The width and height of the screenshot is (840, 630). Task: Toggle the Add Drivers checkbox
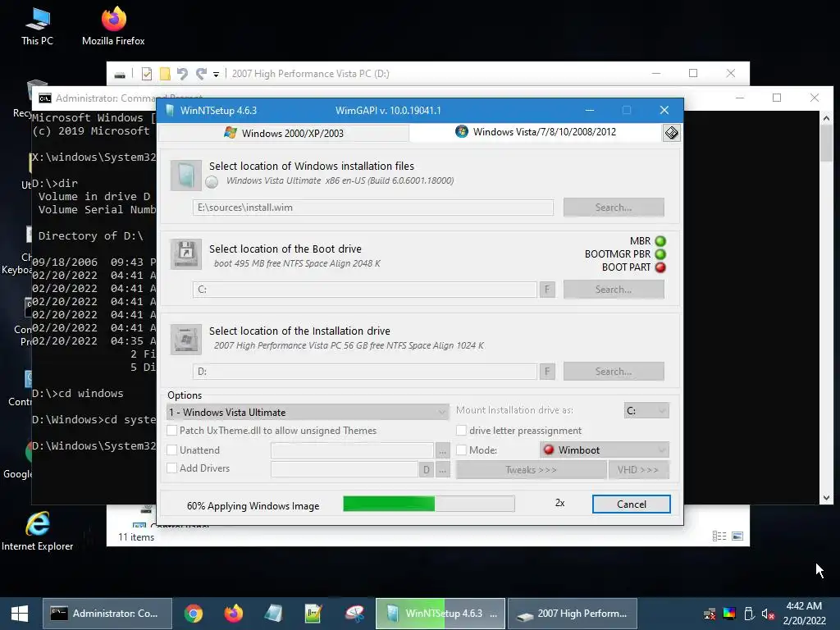coord(172,468)
